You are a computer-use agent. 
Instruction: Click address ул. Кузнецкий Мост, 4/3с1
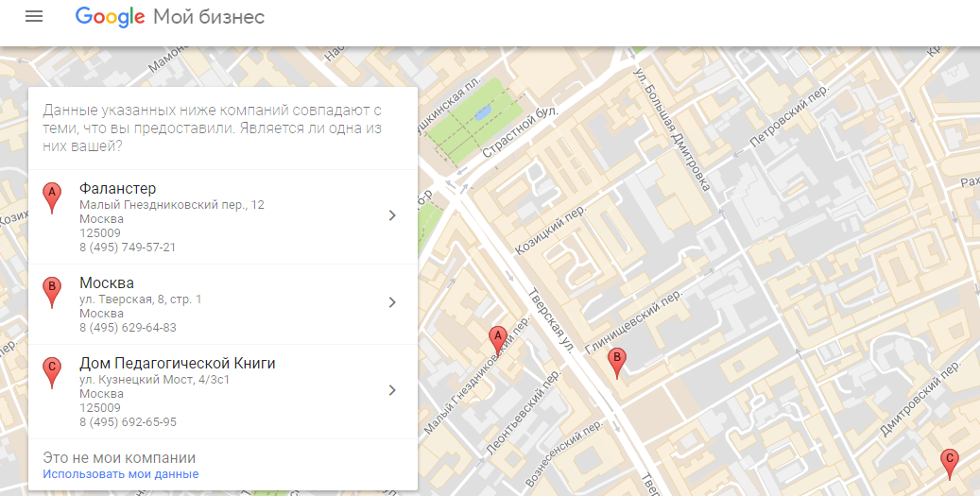(x=154, y=379)
